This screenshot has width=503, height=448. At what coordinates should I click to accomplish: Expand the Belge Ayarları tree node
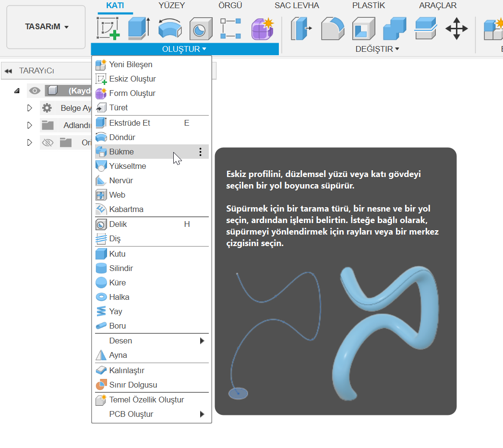30,108
